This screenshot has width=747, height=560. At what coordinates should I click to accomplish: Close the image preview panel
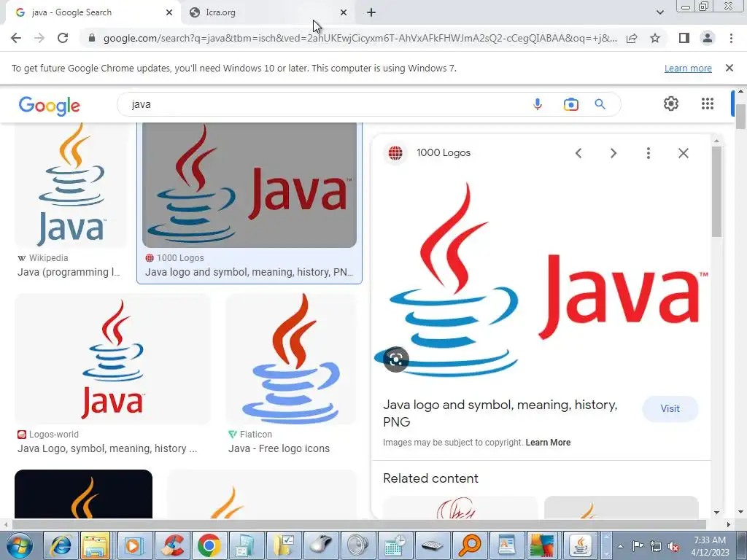pyautogui.click(x=684, y=153)
